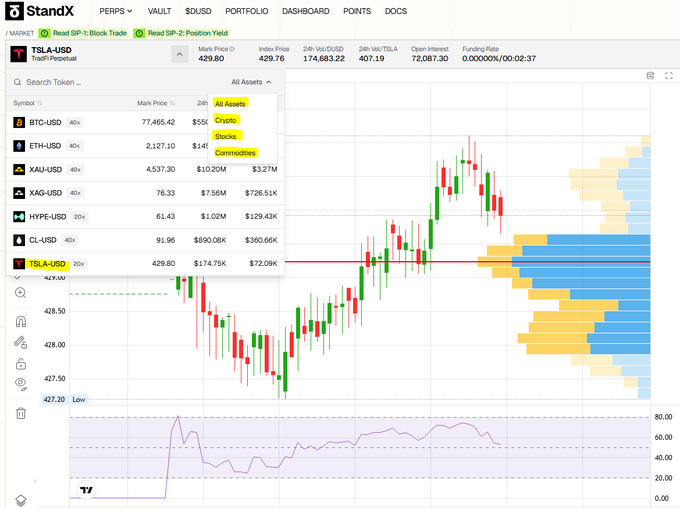Click the Mark Price info icon
This screenshot has height=509, width=680.
pos(232,49)
